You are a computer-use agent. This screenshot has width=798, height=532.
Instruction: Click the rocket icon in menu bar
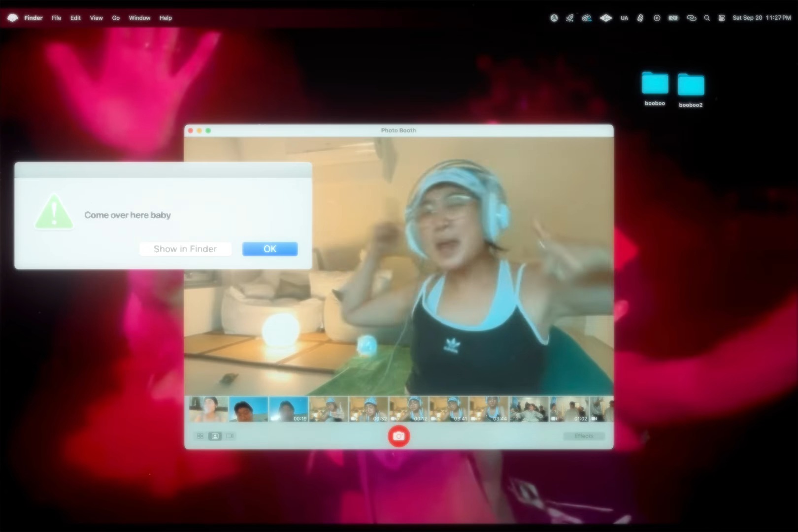[569, 18]
